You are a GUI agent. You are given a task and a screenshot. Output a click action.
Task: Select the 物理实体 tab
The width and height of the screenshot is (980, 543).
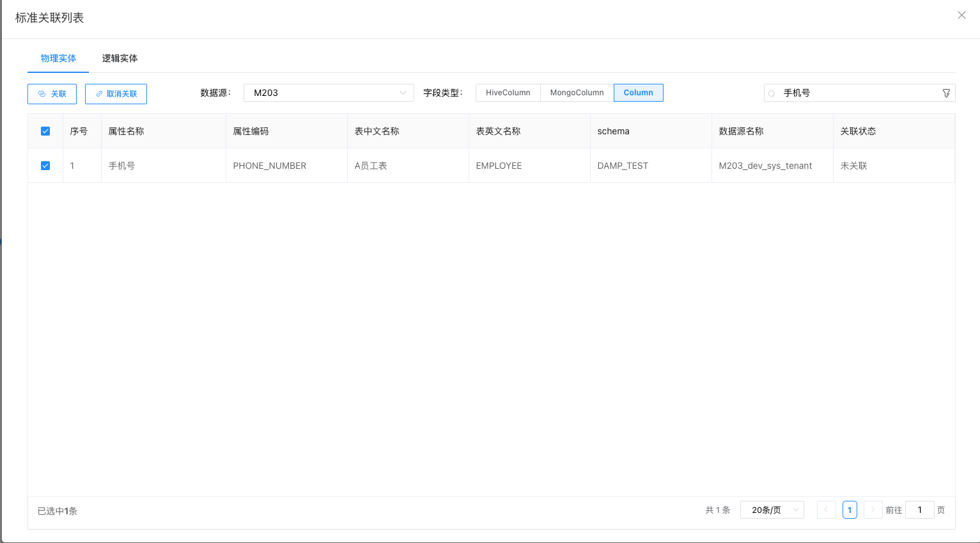58,58
